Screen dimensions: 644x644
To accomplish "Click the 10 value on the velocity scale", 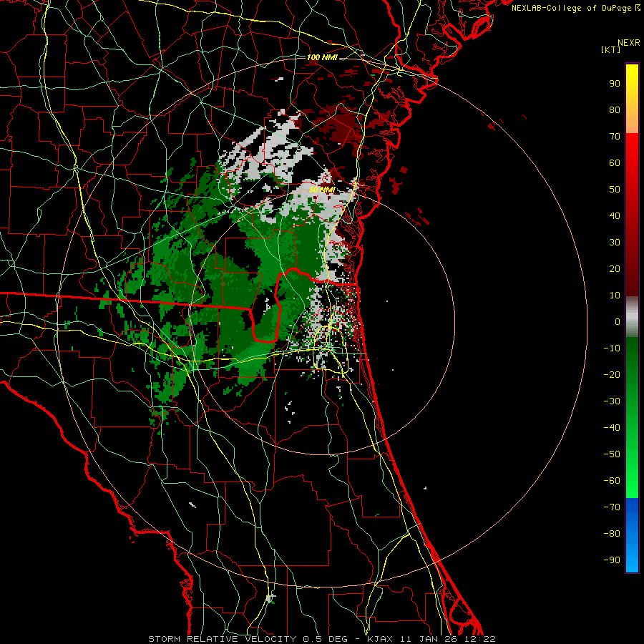I will coord(615,296).
